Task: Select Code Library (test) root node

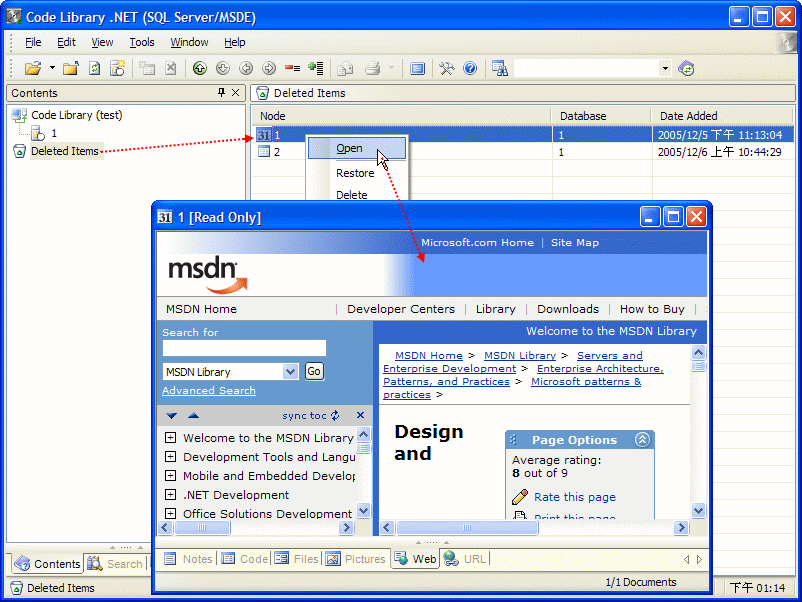Action: [x=77, y=115]
